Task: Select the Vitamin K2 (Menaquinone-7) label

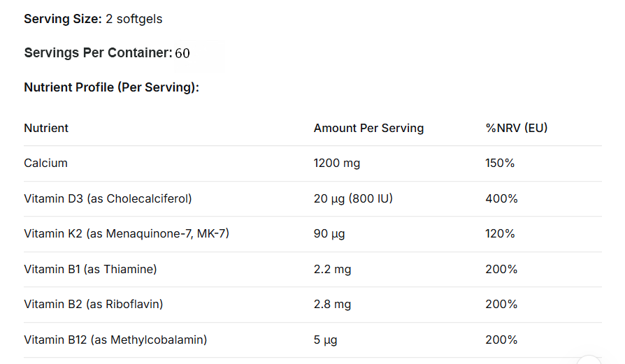Action: point(127,234)
